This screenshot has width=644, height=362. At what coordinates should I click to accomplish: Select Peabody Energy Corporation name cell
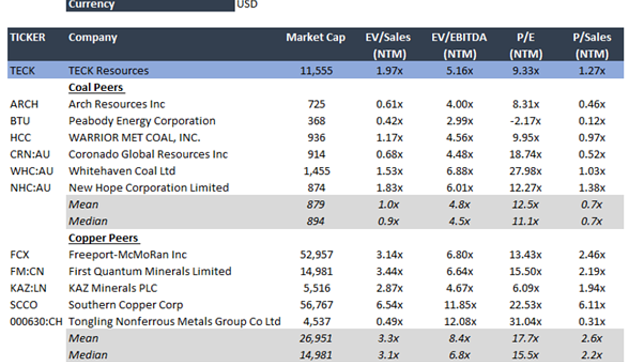tap(142, 121)
